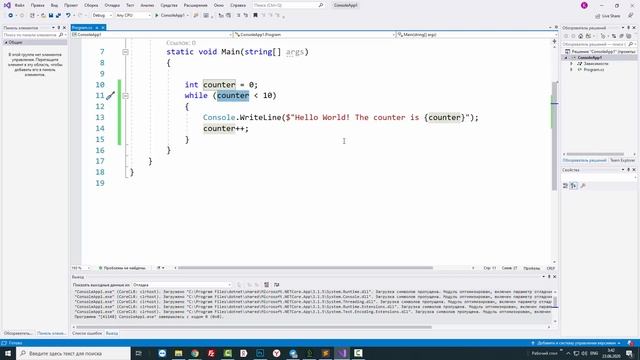
Task: Open the Debug configuration dropdown
Action: click(102, 16)
